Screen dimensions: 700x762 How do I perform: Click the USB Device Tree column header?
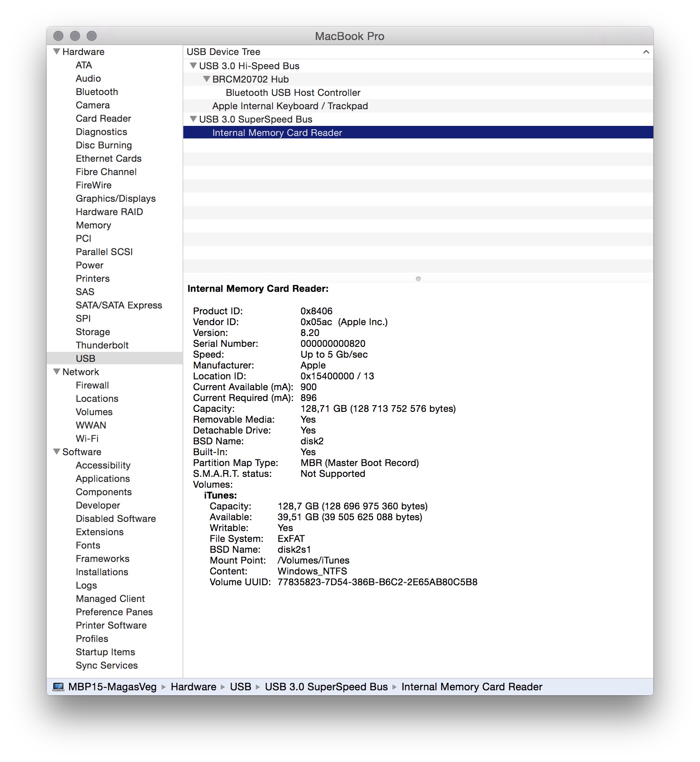click(418, 52)
